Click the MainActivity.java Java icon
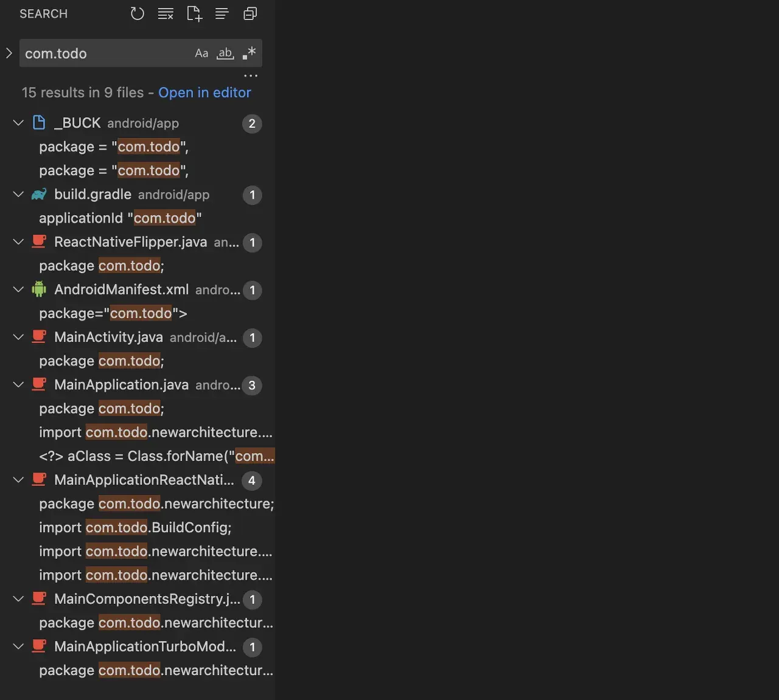This screenshot has height=700, width=779. point(39,337)
